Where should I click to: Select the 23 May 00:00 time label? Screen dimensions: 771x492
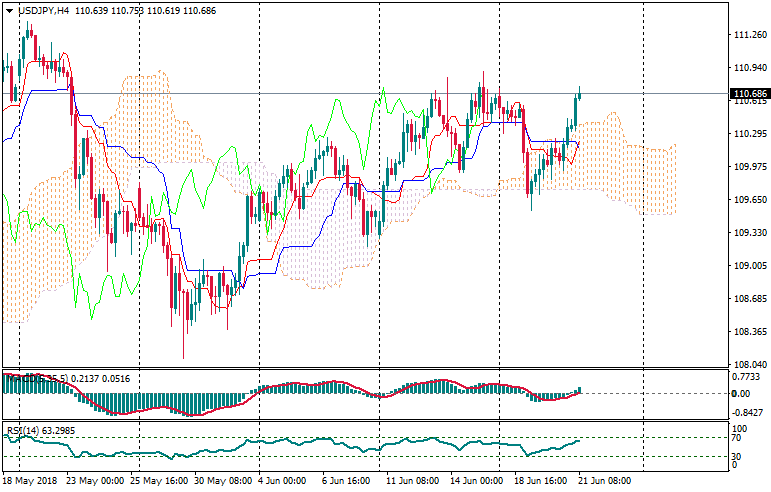tap(93, 481)
